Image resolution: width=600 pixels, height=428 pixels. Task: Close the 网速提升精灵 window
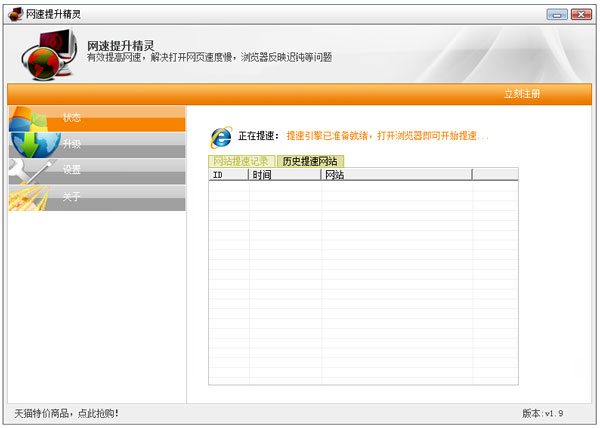581,15
